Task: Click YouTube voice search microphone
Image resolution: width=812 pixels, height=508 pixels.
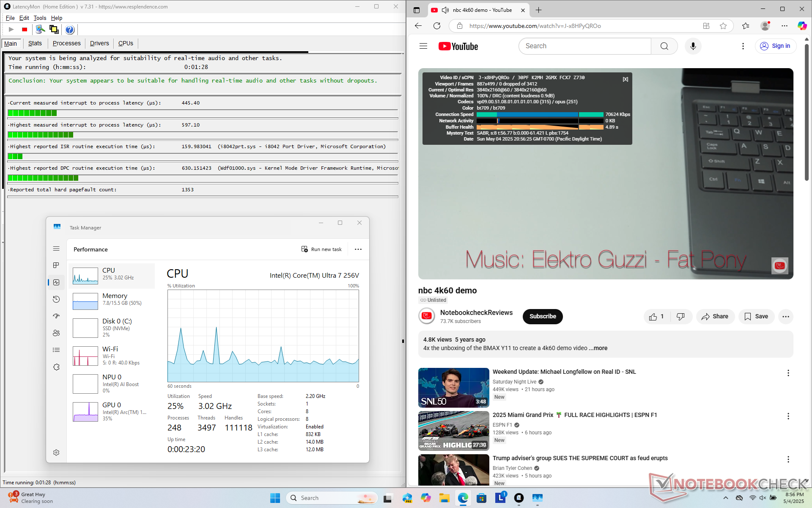Action: [x=693, y=46]
